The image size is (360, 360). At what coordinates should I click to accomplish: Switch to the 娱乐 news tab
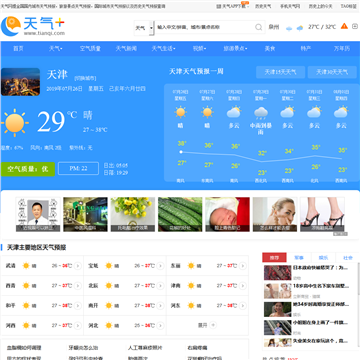pyautogui.click(x=323, y=257)
